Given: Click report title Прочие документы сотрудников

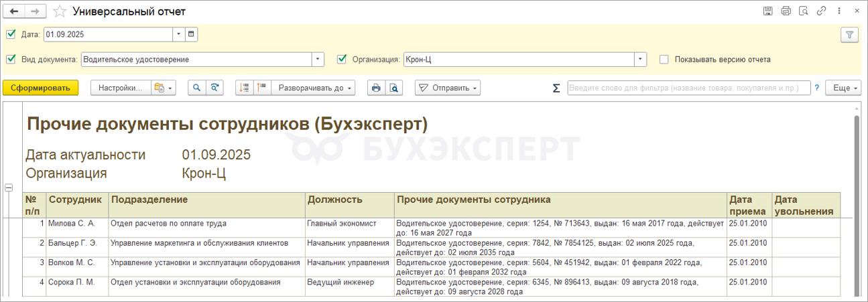Looking at the screenshot, I should pos(227,124).
